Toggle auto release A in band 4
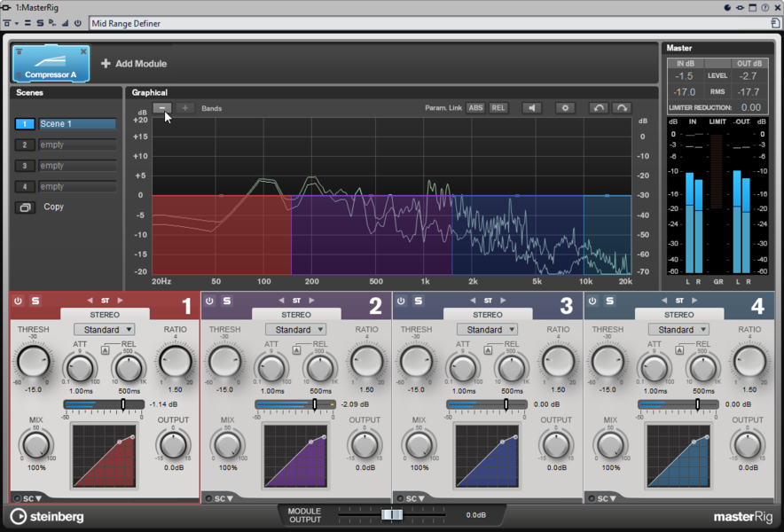784x532 pixels. click(679, 350)
